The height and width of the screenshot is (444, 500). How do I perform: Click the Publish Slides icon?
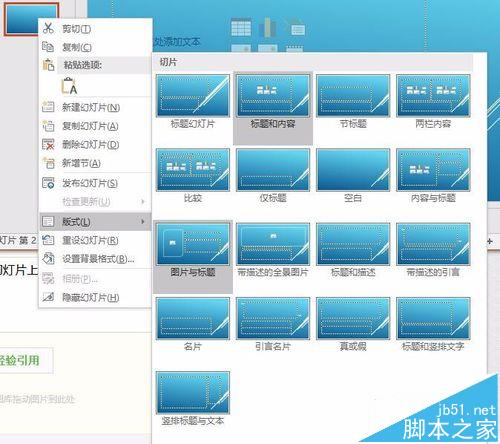(48, 183)
